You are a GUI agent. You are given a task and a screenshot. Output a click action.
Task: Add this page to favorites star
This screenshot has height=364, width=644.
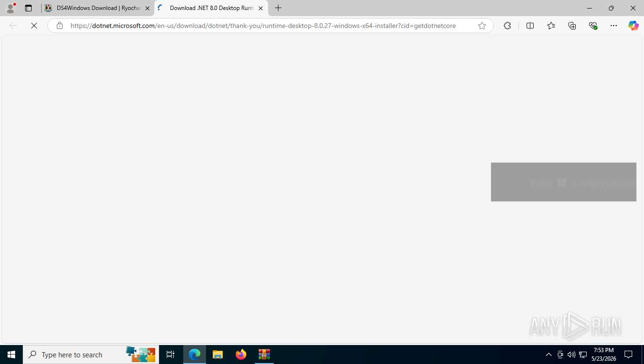point(482,26)
